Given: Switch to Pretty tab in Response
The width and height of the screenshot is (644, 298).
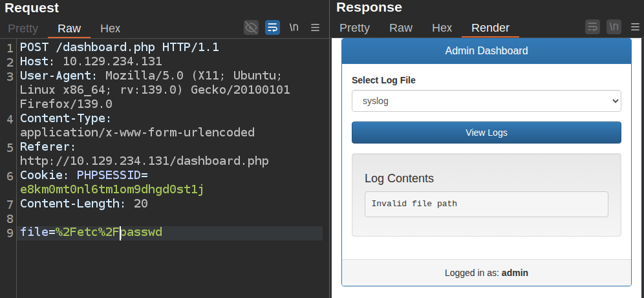Looking at the screenshot, I should (x=354, y=28).
